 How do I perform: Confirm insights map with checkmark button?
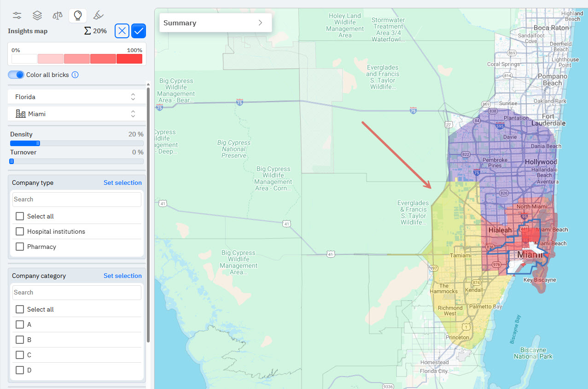pos(139,31)
